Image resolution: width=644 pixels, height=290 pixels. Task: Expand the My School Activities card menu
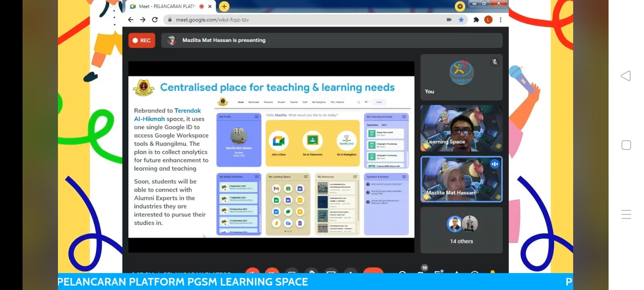point(257,177)
